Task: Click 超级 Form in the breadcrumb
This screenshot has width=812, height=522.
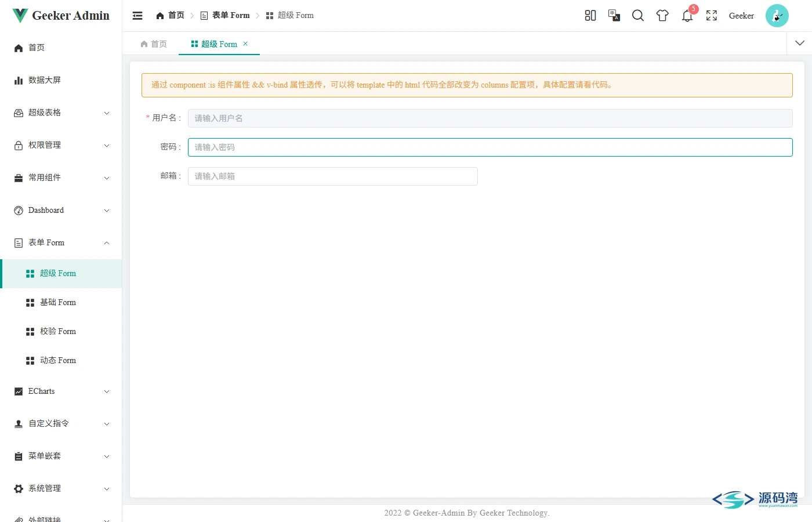Action: 290,16
